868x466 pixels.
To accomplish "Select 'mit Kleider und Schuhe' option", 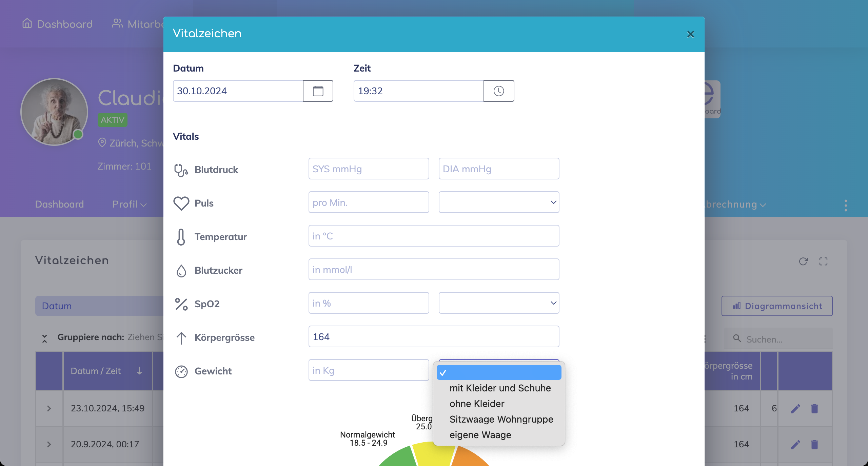I will (500, 388).
